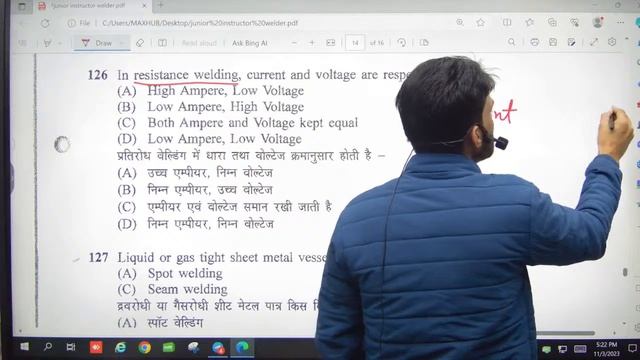Open Edge Settings and more menu
The height and width of the screenshot is (360, 640).
tap(620, 22)
